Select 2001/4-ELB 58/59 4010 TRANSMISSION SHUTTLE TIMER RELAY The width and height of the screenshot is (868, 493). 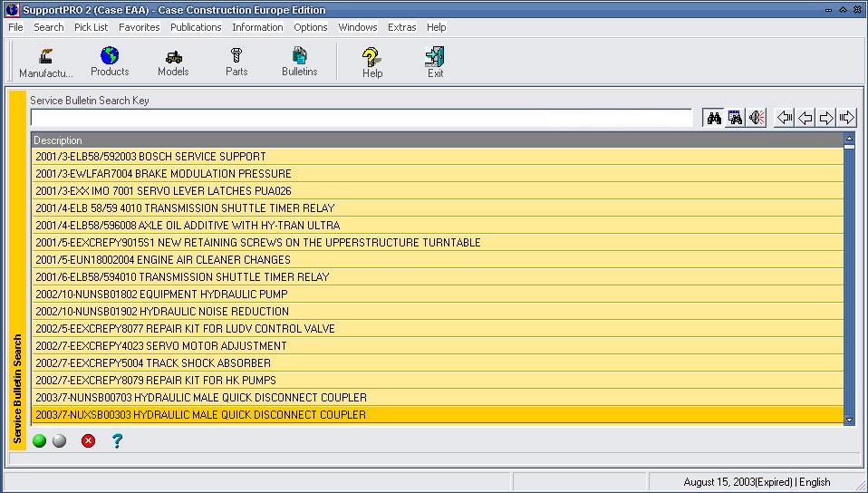pos(438,208)
